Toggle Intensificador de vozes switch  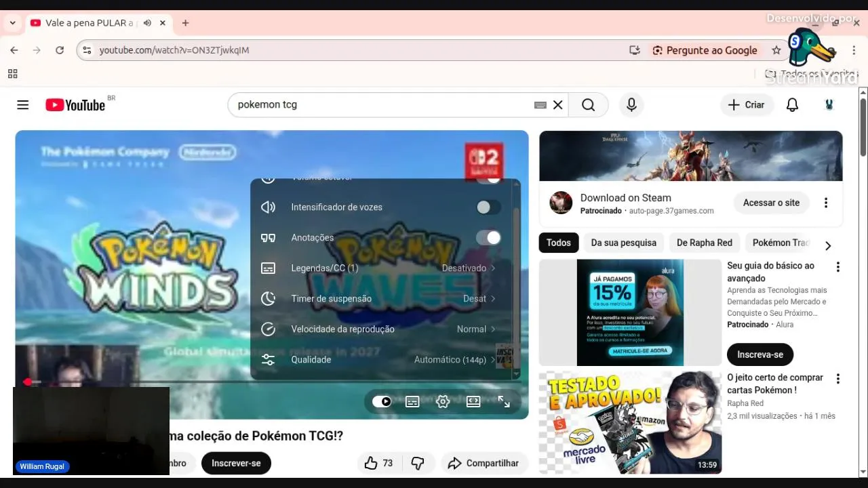(x=488, y=207)
